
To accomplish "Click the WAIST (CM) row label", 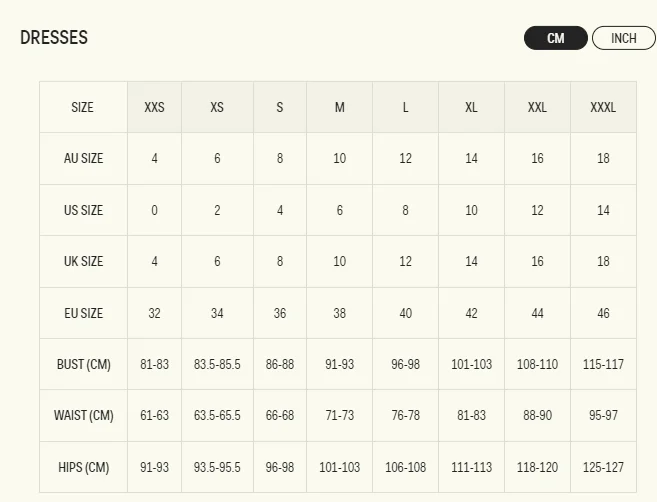I will tap(83, 415).
